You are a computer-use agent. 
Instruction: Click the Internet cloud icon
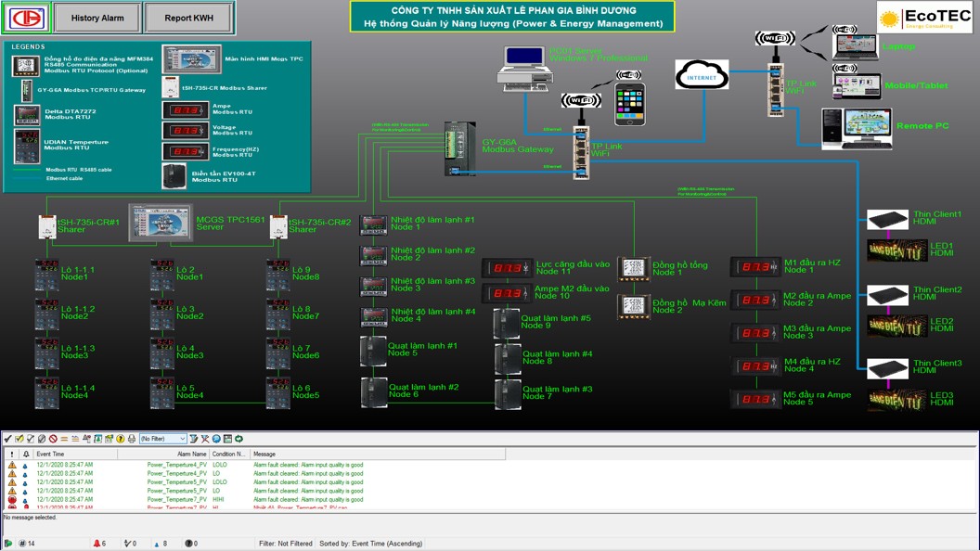[702, 76]
